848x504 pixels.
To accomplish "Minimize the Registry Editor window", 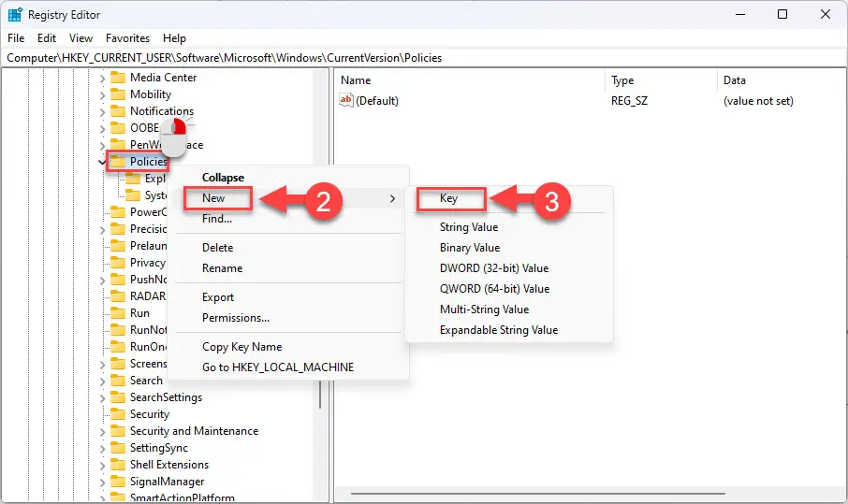I will [x=740, y=14].
